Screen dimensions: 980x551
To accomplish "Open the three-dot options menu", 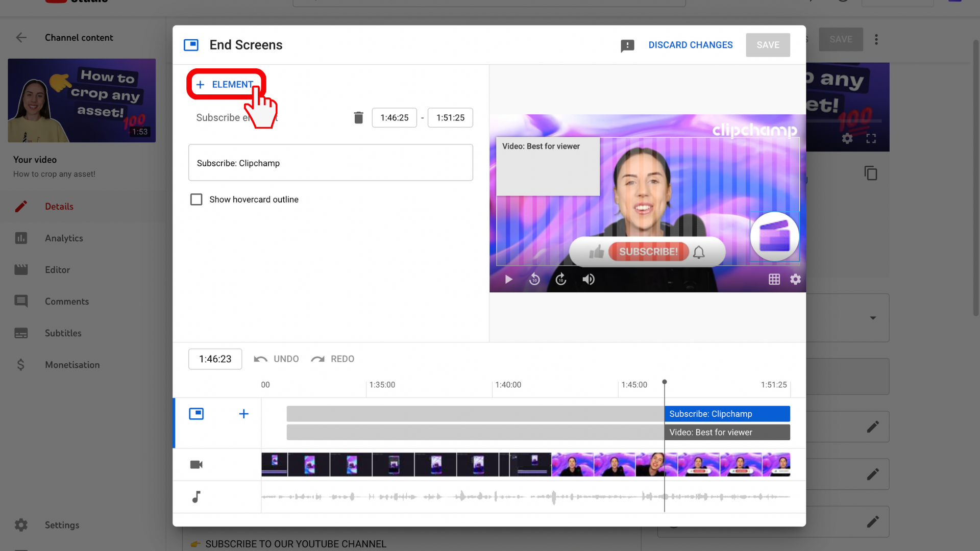I will tap(876, 39).
